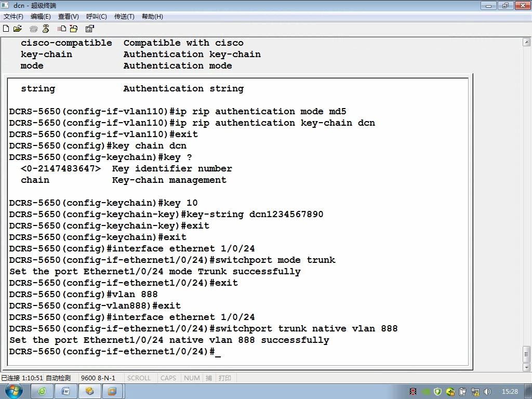Open the 查看(V) menu

[68, 16]
